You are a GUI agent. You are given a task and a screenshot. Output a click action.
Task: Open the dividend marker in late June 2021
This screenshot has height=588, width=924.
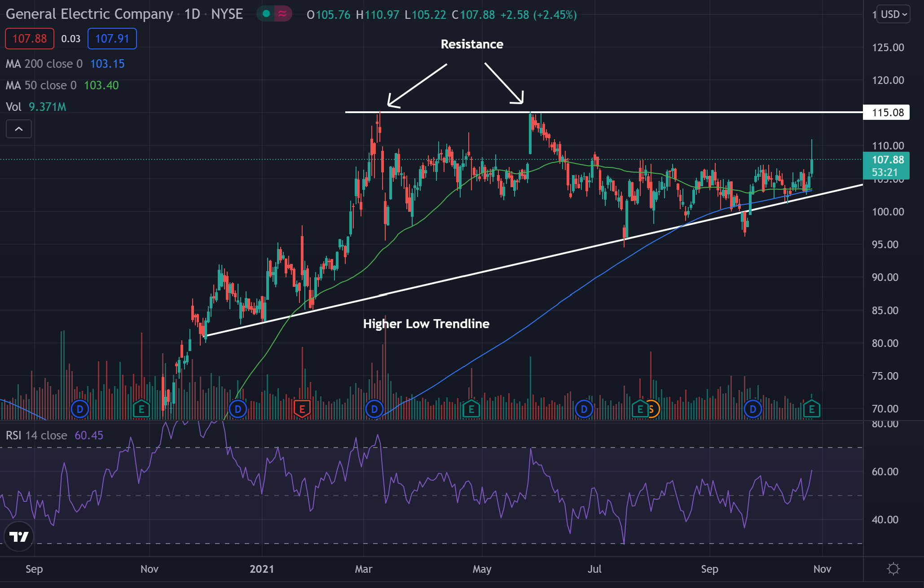[x=584, y=409]
